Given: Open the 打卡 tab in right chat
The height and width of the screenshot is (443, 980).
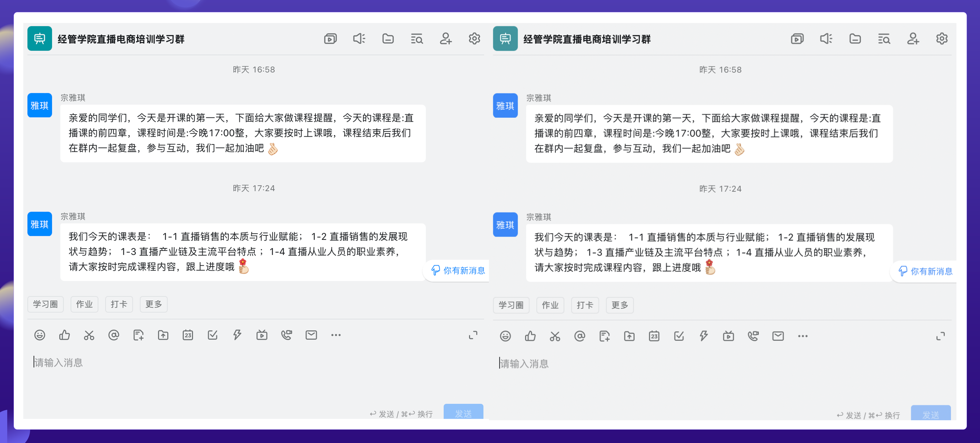Looking at the screenshot, I should click(x=585, y=305).
